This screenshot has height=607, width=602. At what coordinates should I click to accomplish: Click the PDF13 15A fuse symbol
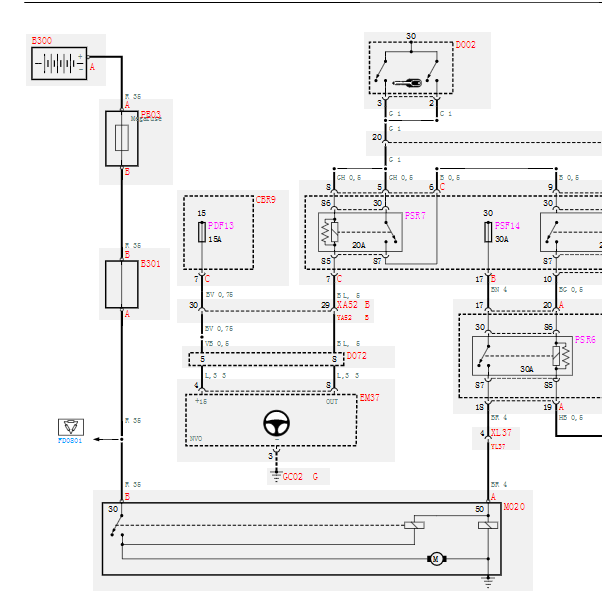(202, 232)
